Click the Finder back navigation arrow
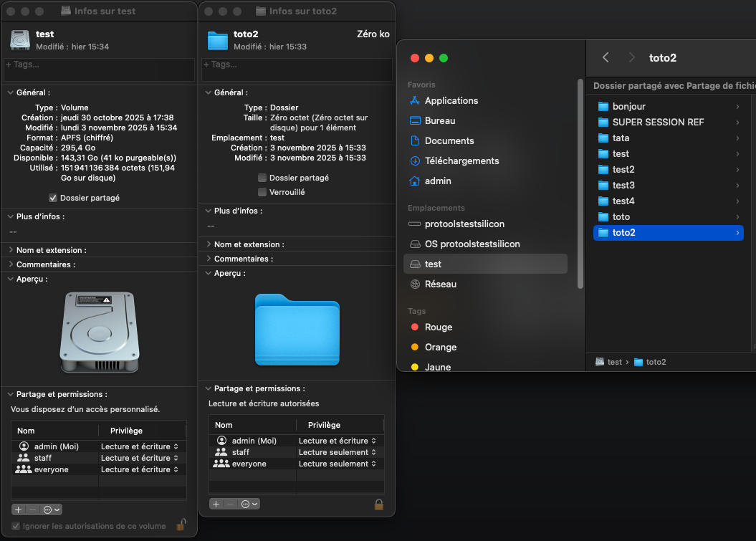 coord(606,58)
